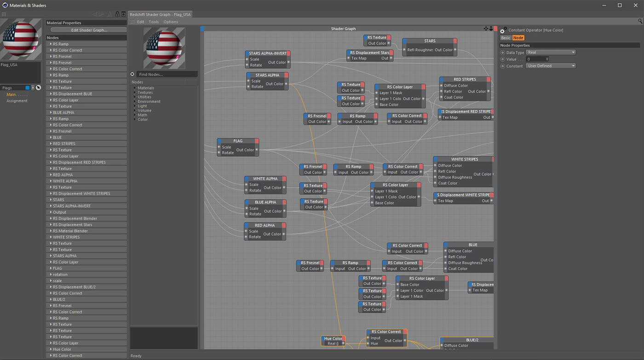
Task: Click the Find Nodes search field
Action: tap(167, 74)
